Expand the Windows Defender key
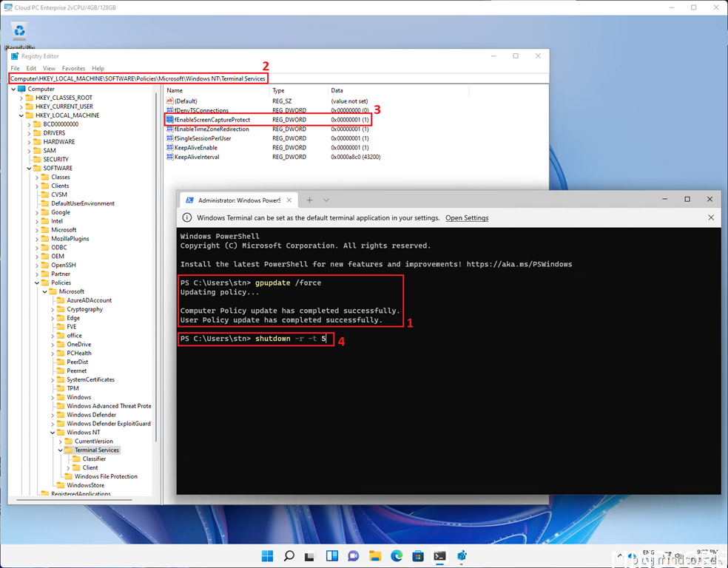 [53, 415]
